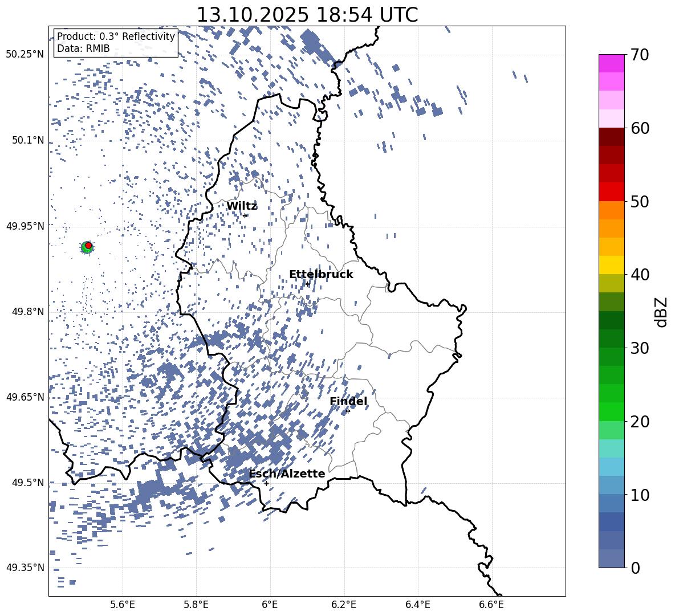Pick the orange swatch just below 50 dBZ
This screenshot has height=616, width=675.
611,210
